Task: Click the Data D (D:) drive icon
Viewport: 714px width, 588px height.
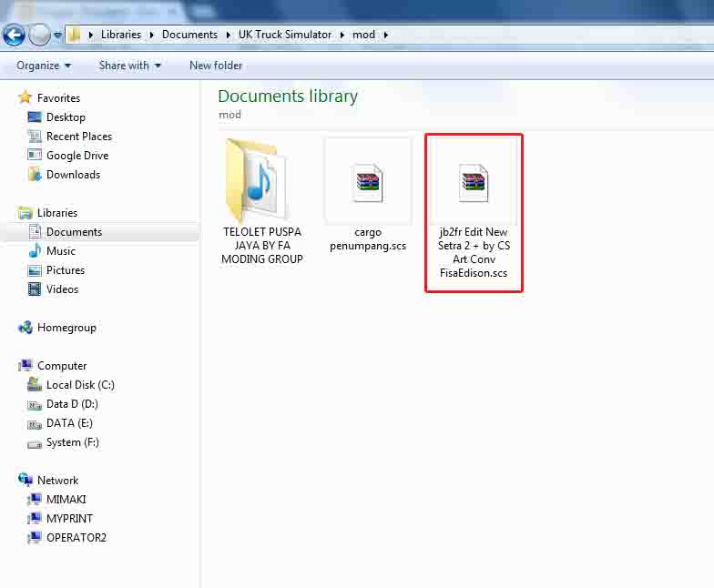Action: [35, 404]
